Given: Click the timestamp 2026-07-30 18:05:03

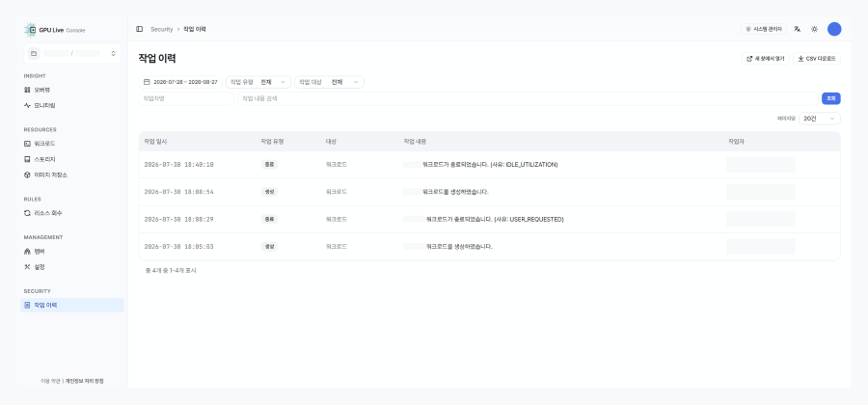Looking at the screenshot, I should (178, 247).
